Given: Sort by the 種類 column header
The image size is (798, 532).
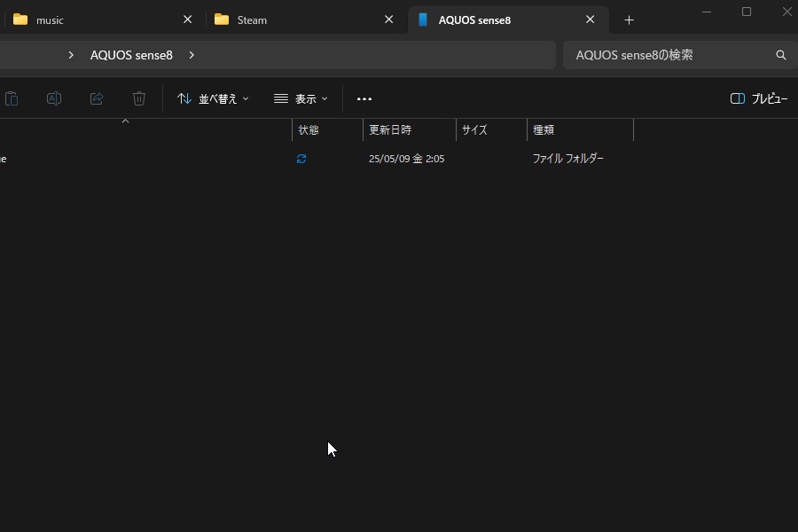Looking at the screenshot, I should point(580,129).
